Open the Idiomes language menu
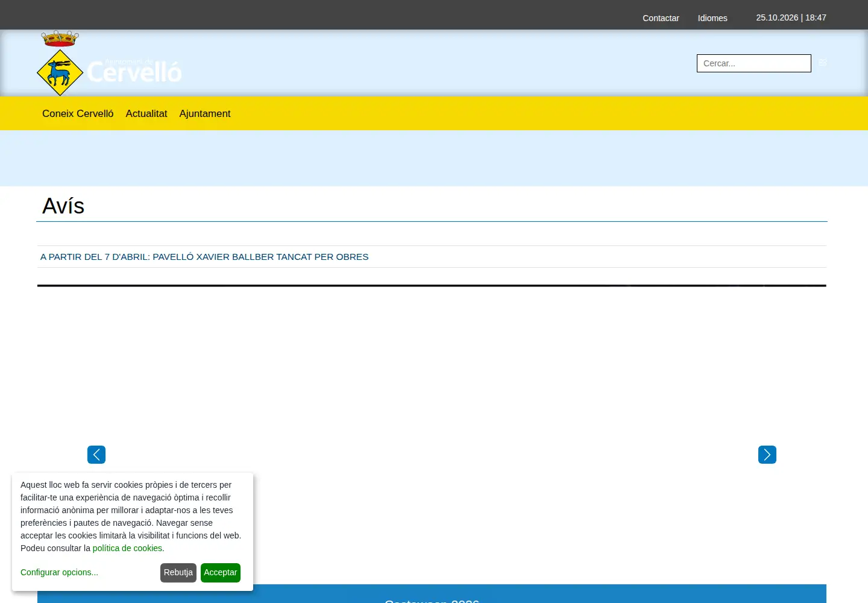Viewport: 868px width, 603px height. (x=712, y=18)
